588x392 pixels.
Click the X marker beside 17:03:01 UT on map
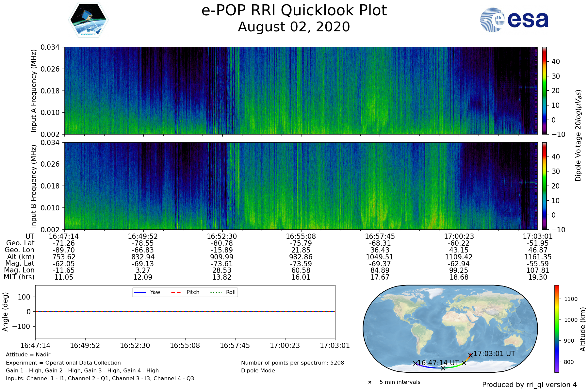tap(470, 355)
